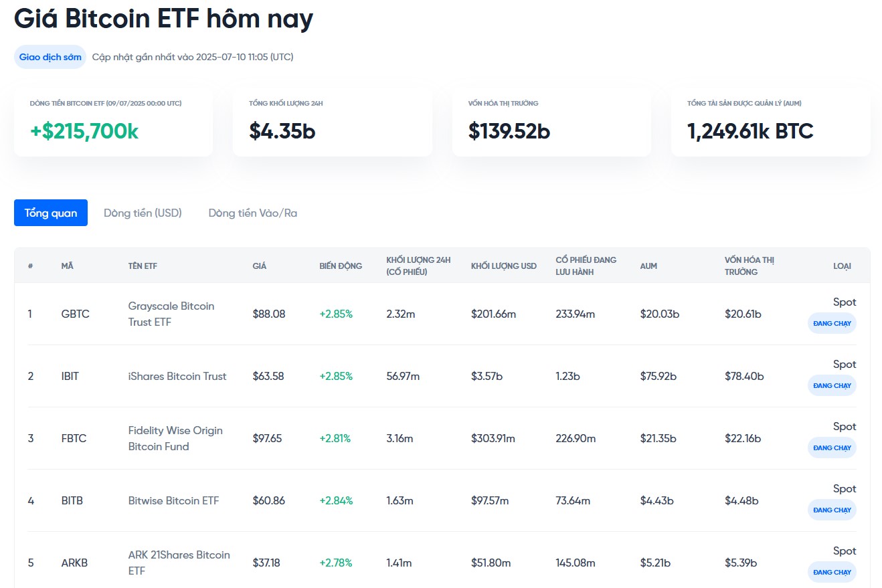This screenshot has height=588, width=882.
Task: Click VỐN HÓA THỊ TRƯỜNG column header
Action: pos(749,266)
